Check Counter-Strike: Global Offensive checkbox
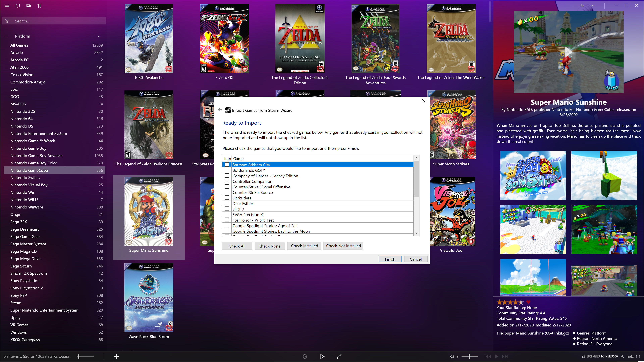The image size is (644, 362). [227, 187]
